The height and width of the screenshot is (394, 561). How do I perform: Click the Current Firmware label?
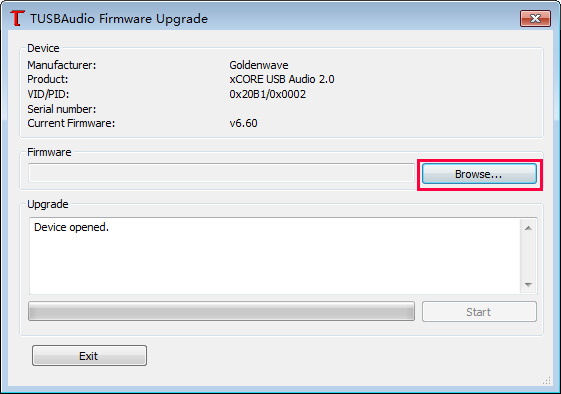pos(71,123)
